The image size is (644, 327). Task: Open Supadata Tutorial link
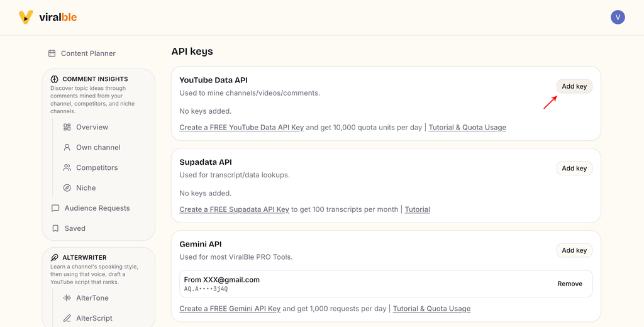point(418,209)
